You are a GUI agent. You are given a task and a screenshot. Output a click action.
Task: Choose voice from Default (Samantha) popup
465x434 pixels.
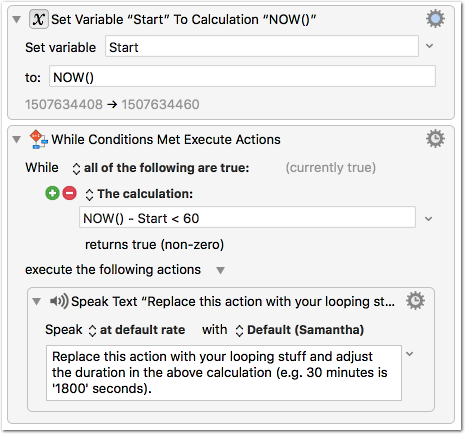(300, 330)
